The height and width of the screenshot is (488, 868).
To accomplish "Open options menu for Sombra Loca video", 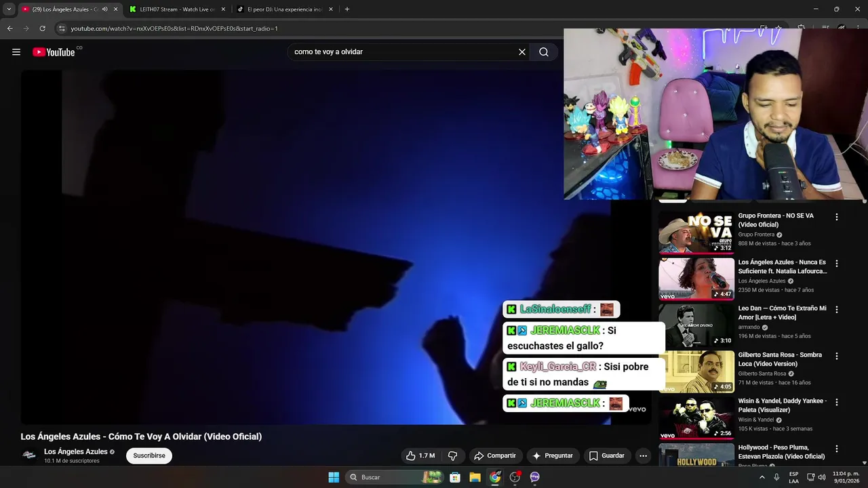I will (836, 356).
